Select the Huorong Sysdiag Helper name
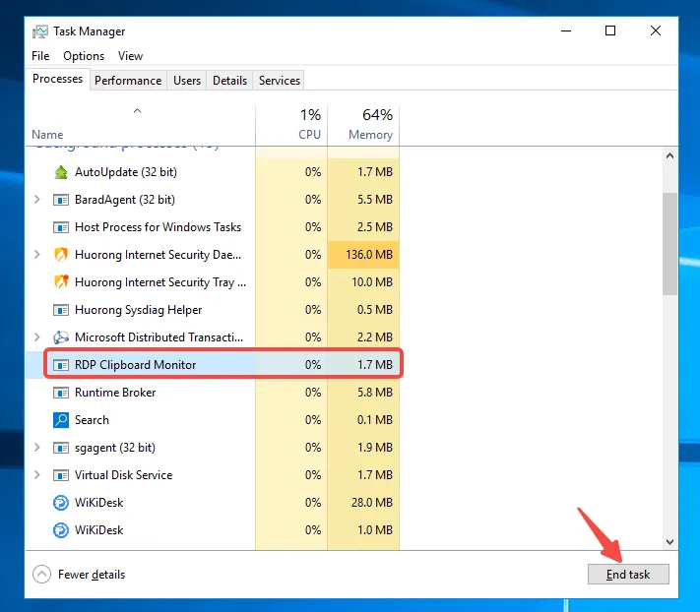This screenshot has height=612, width=700. tap(139, 310)
